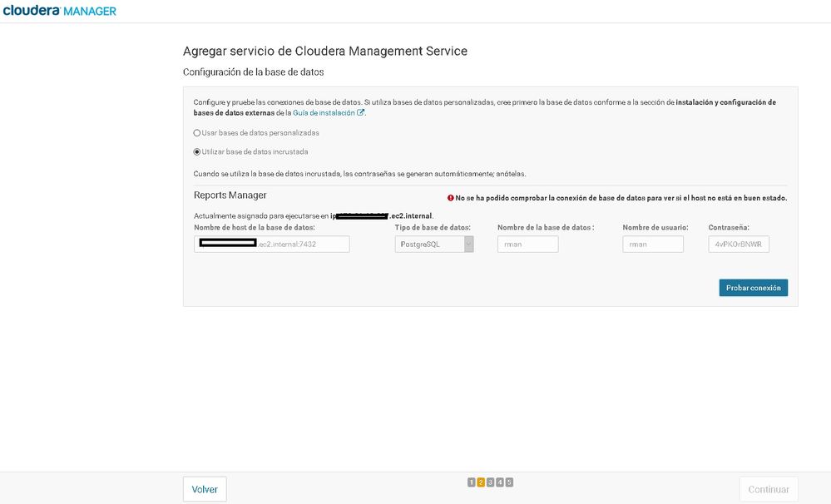Click the Volver button
The width and height of the screenshot is (831, 504).
pyautogui.click(x=205, y=489)
